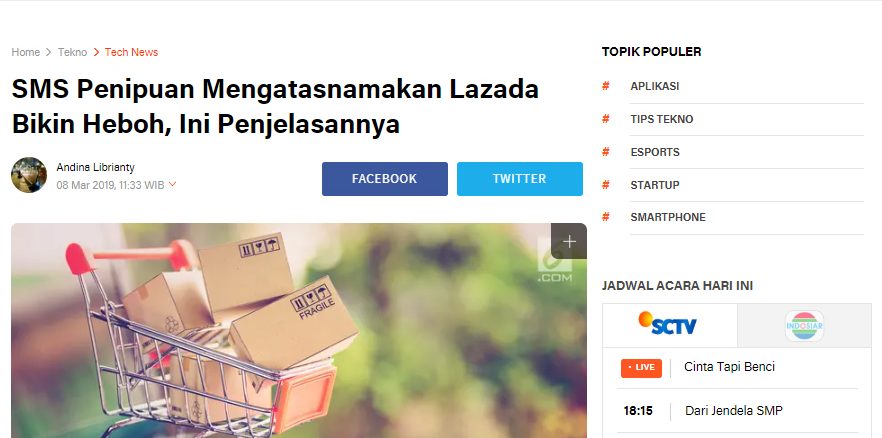Share the article on Facebook

click(385, 179)
